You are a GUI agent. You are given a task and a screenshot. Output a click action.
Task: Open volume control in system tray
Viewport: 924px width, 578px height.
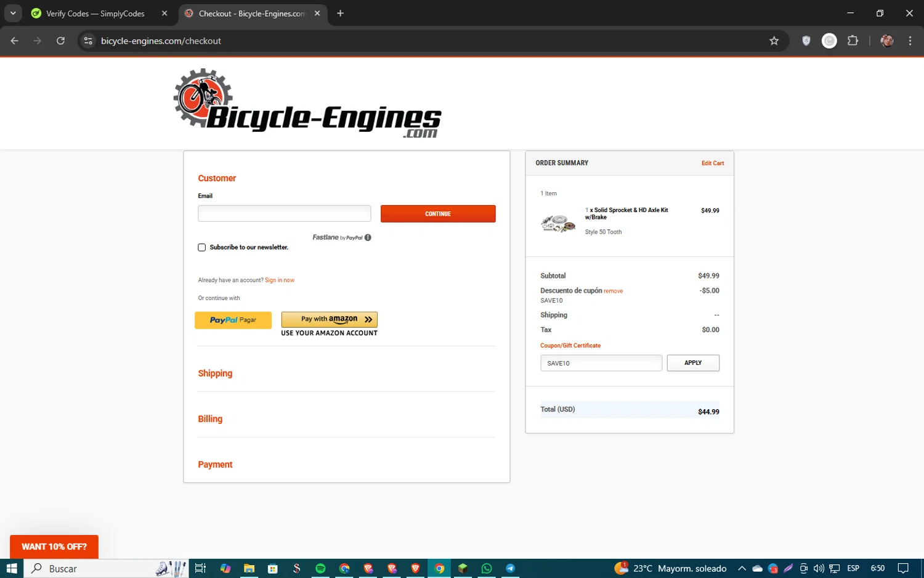[x=819, y=568]
